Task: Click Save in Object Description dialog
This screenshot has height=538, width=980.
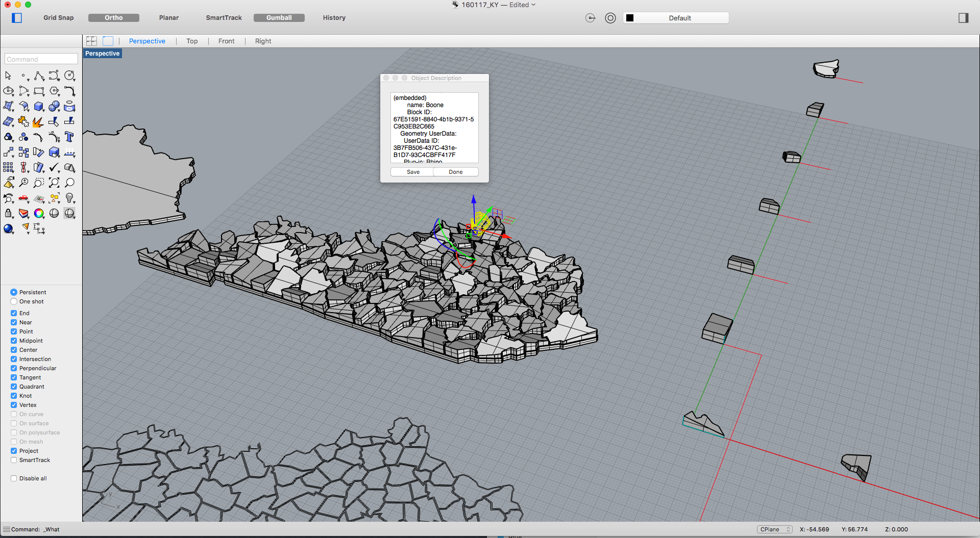Action: coord(413,172)
